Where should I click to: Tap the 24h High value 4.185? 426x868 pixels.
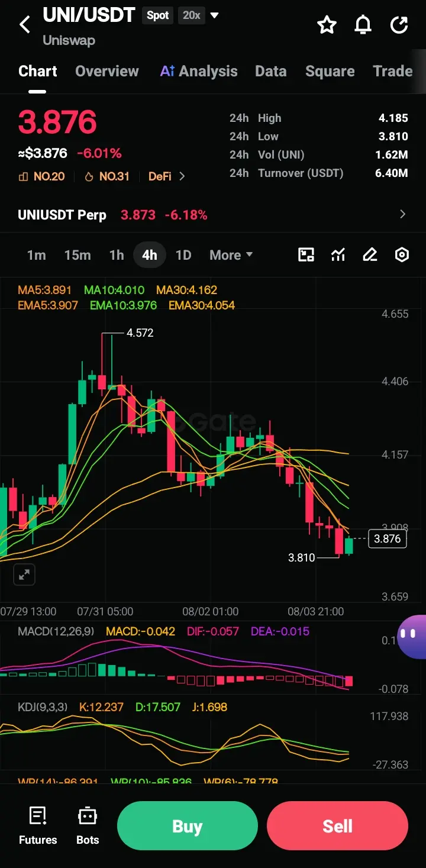[393, 118]
